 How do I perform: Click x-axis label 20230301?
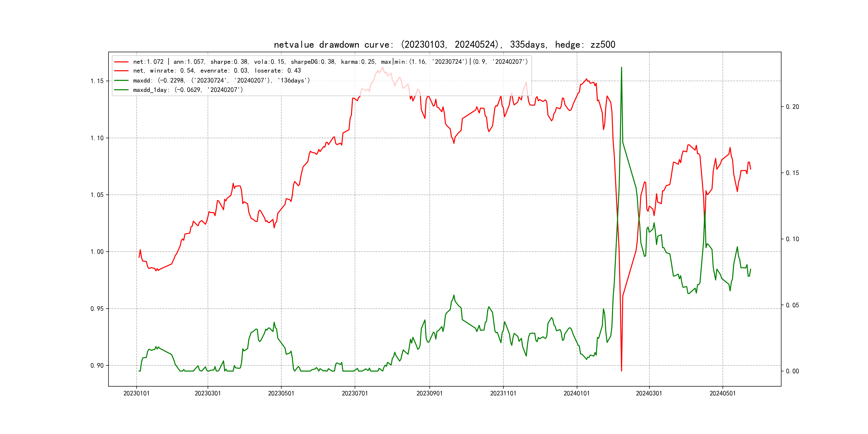click(208, 393)
